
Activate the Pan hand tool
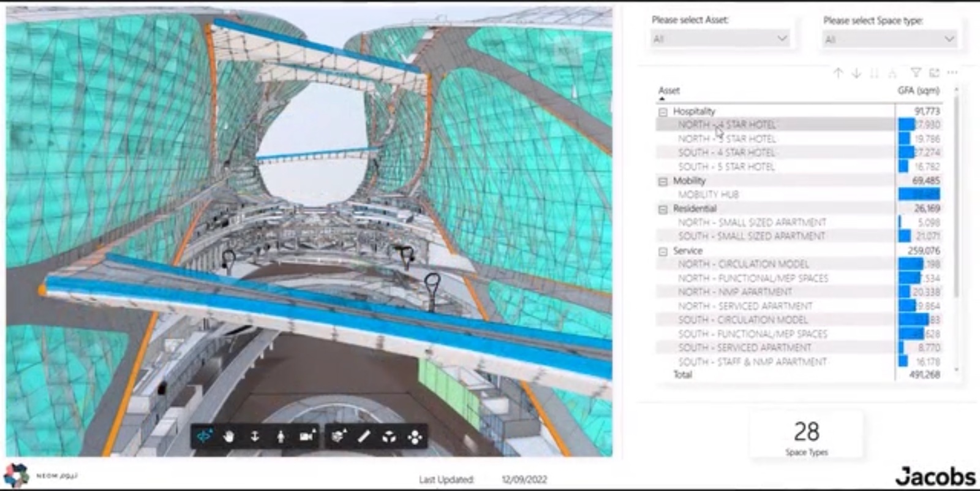pyautogui.click(x=229, y=436)
